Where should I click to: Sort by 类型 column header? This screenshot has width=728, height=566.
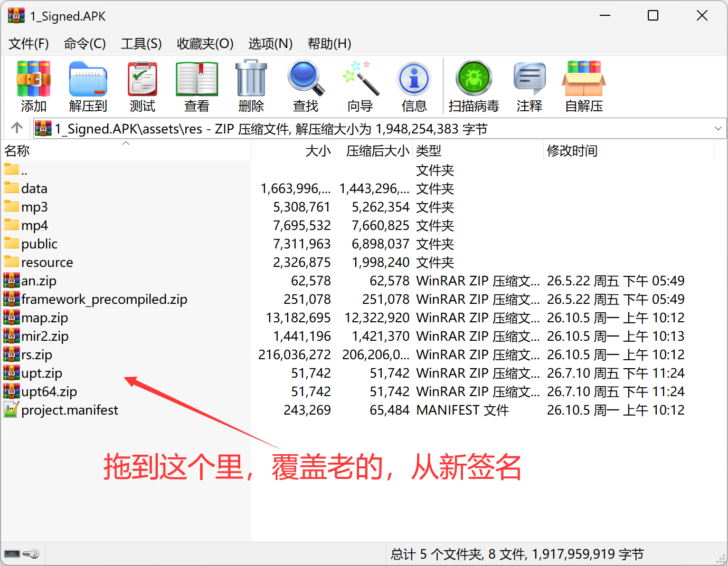478,150
